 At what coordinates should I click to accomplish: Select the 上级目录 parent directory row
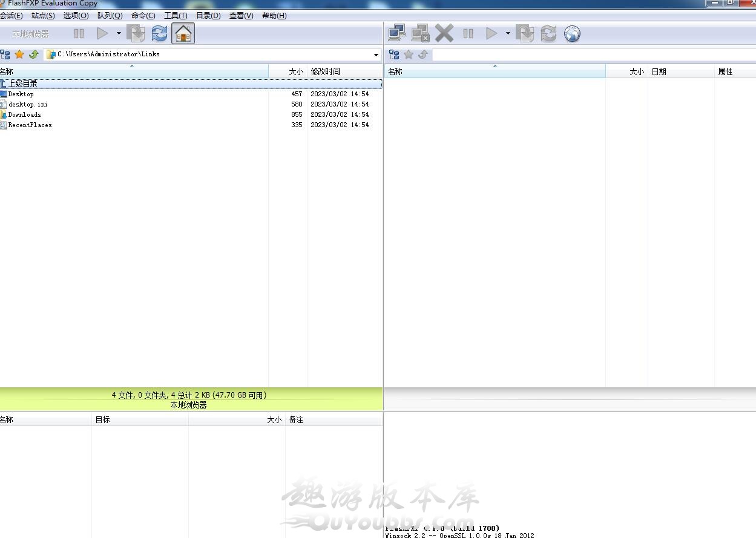[191, 84]
